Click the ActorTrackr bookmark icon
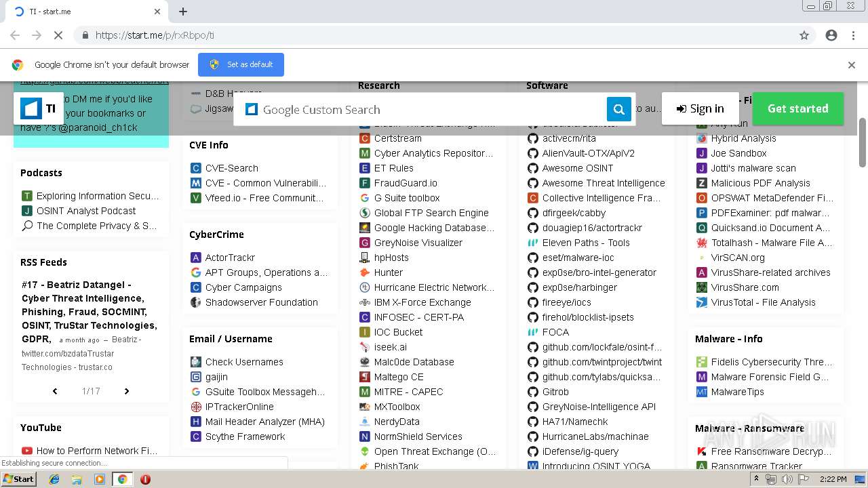Screen dimensions: 868x488 coord(196,258)
